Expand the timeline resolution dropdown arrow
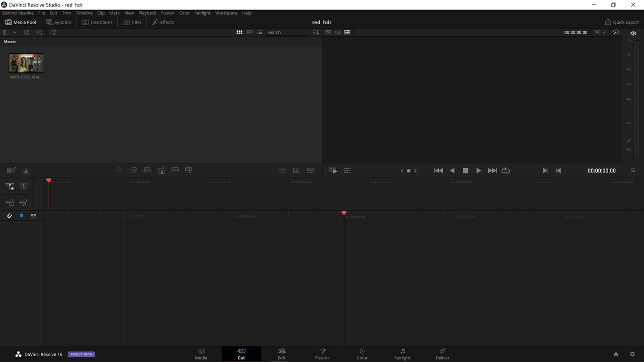 [x=604, y=32]
